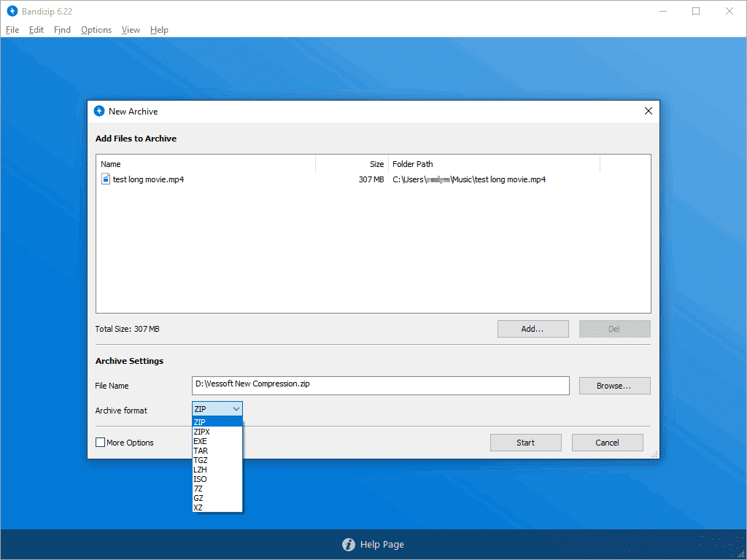The height and width of the screenshot is (560, 747).
Task: Close the New Archive dialog
Action: (648, 111)
